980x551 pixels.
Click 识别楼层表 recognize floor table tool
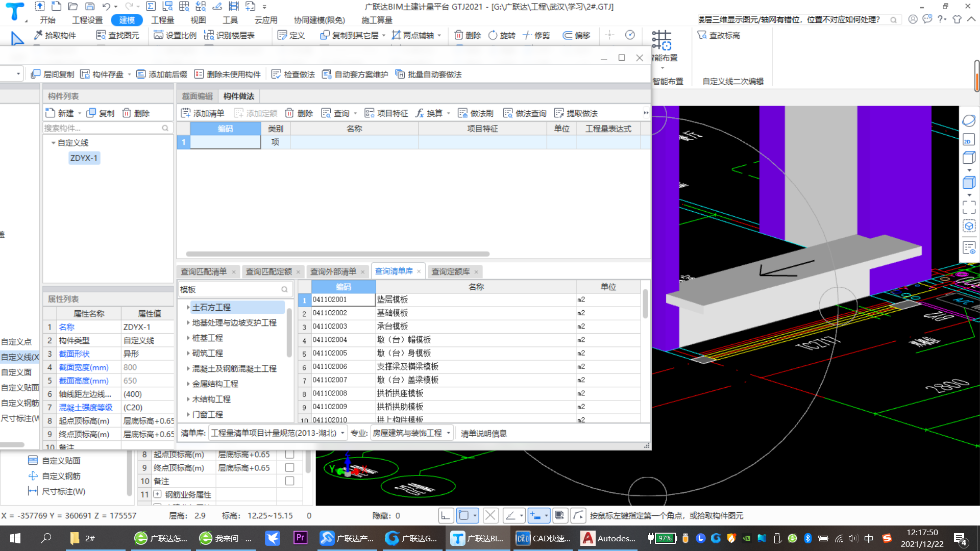pyautogui.click(x=229, y=35)
